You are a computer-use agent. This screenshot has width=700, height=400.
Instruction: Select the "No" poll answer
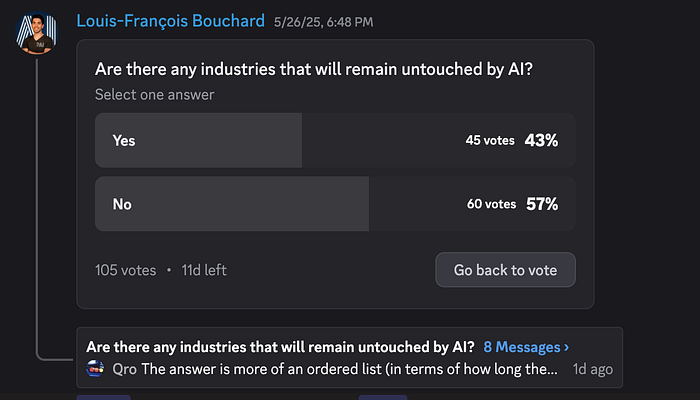(122, 204)
